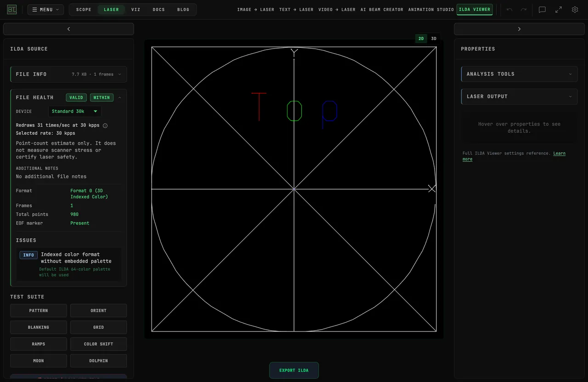588x382 pixels.
Task: Open the Text → Laser tool
Action: click(296, 10)
